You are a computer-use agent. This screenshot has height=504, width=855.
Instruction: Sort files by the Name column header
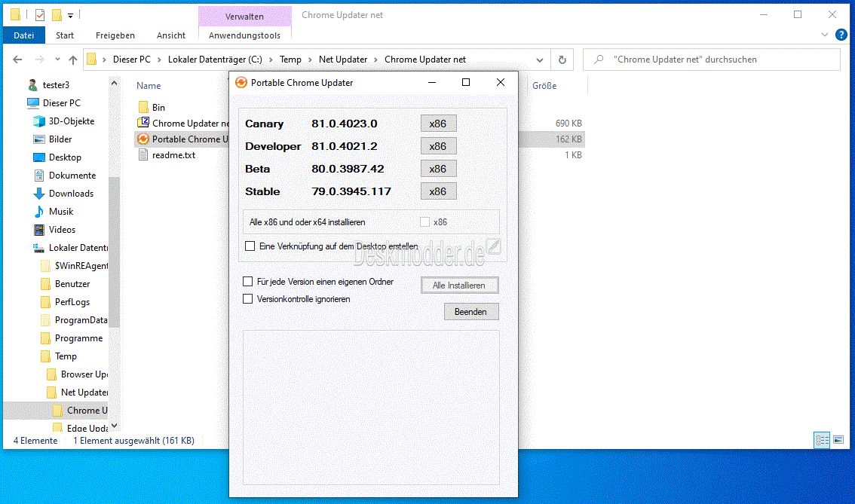pos(149,86)
